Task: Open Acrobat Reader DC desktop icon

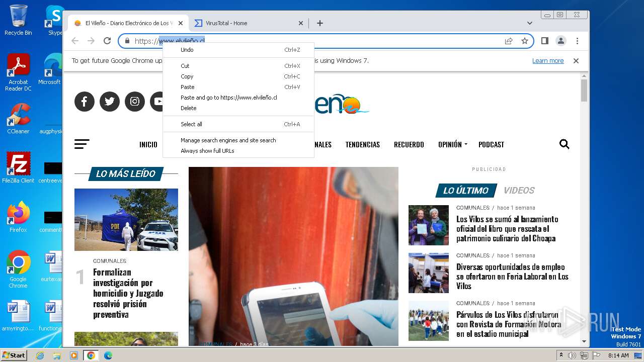Action: point(18,73)
